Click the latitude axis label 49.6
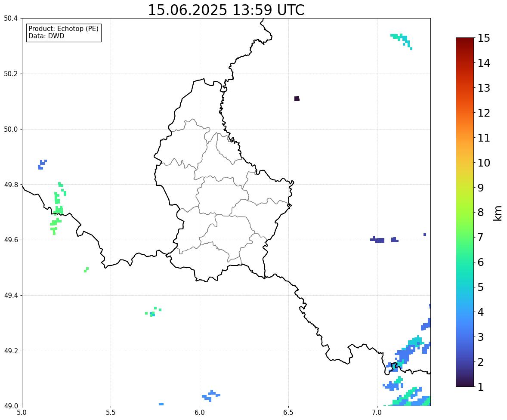507x420 pixels. coord(11,240)
